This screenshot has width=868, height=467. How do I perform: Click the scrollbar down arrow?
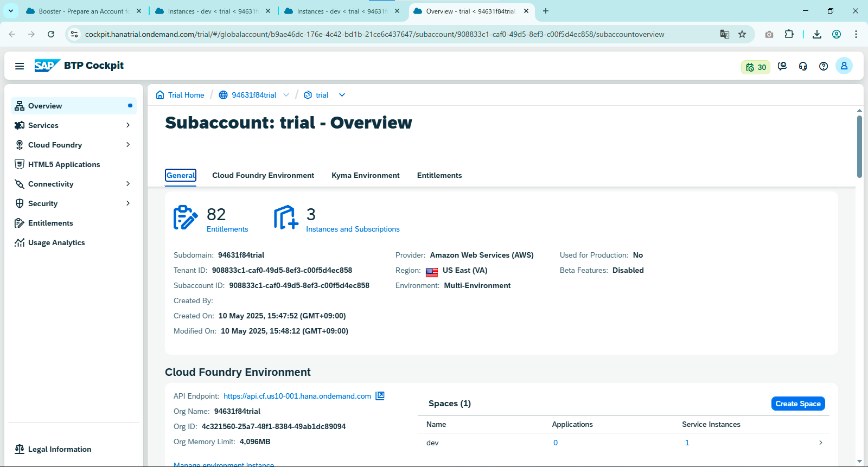click(859, 461)
